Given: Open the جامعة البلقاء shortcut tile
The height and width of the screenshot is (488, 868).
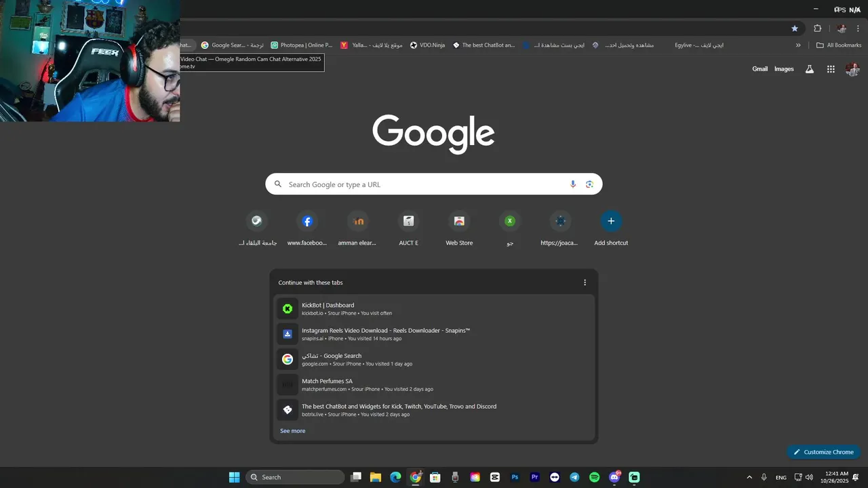Looking at the screenshot, I should pyautogui.click(x=256, y=228).
